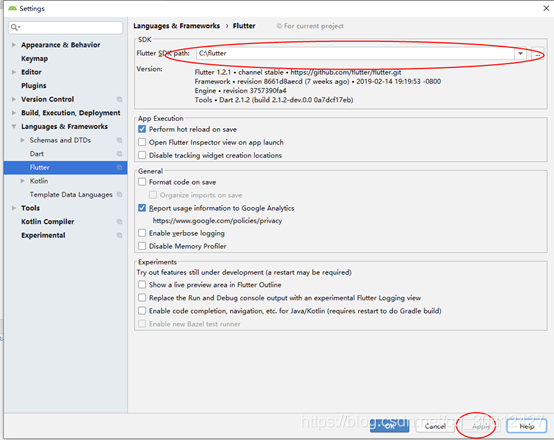Open the Google privacy policy link
The image size is (554, 440).
217,221
